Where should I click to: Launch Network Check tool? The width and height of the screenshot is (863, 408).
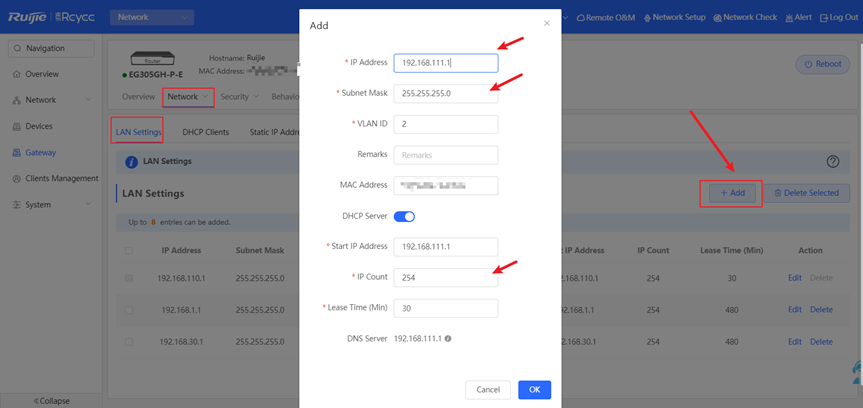pos(749,18)
